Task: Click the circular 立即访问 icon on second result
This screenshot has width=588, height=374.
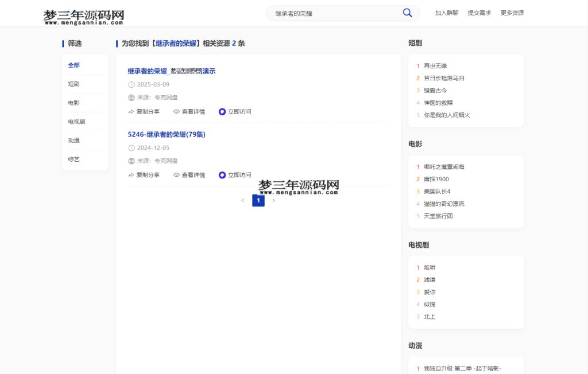Action: click(x=222, y=174)
